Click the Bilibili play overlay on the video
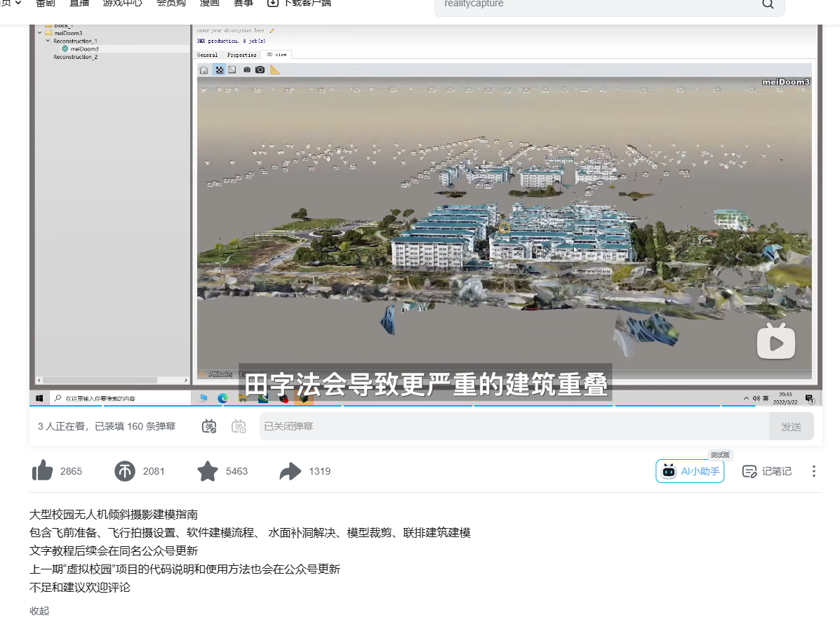Screen dimensions: 840x620 775,341
